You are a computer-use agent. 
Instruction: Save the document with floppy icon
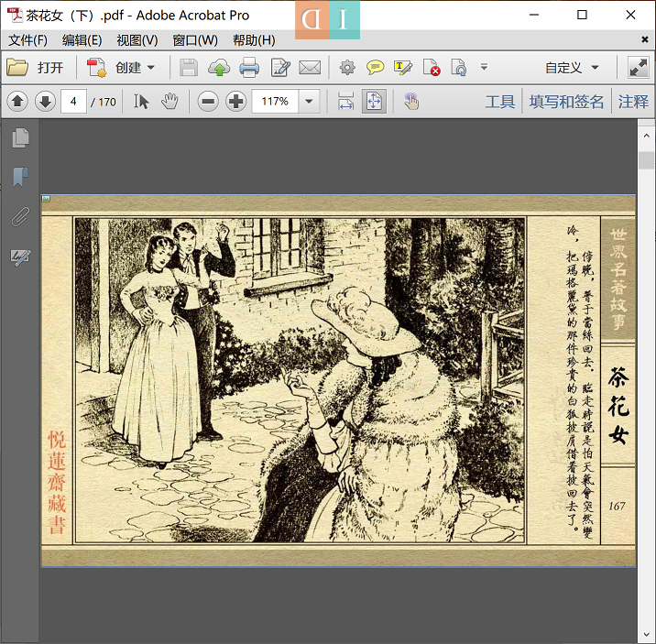pyautogui.click(x=189, y=67)
